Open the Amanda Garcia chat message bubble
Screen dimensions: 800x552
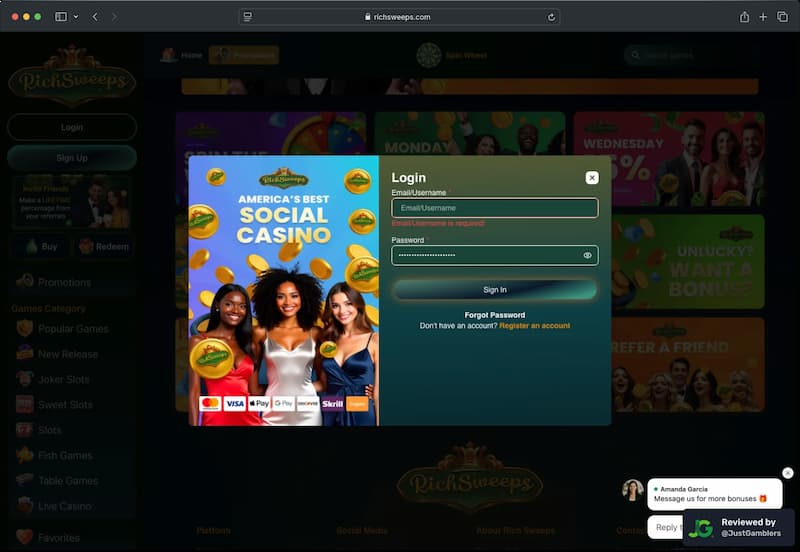point(714,494)
